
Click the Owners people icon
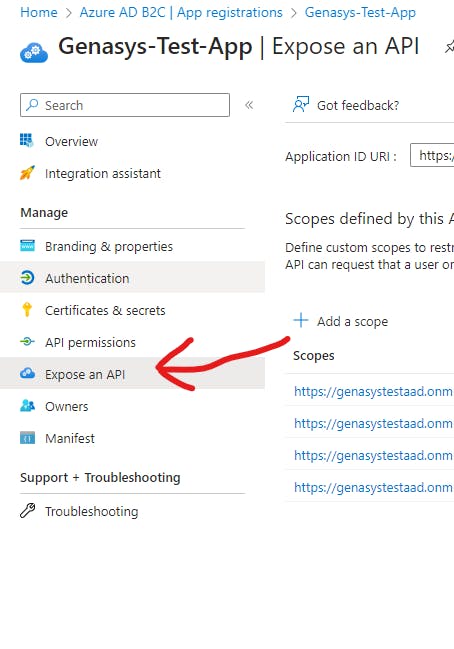click(27, 406)
